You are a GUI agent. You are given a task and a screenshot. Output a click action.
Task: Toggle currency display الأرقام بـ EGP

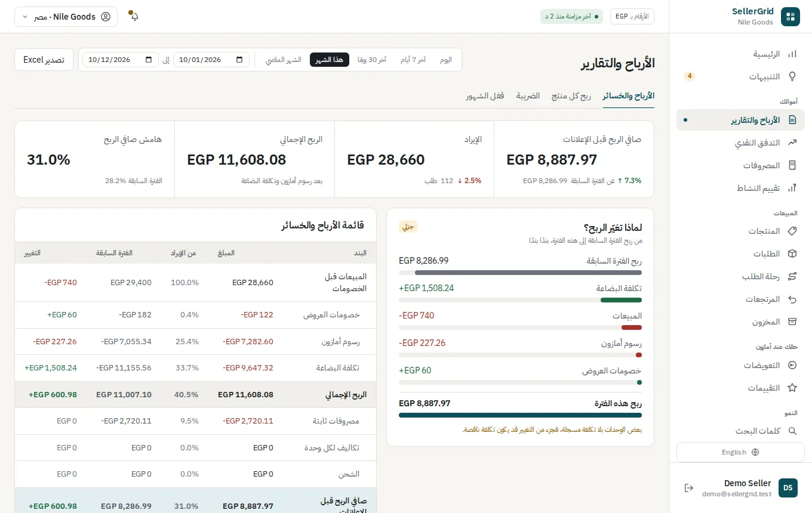click(x=632, y=17)
